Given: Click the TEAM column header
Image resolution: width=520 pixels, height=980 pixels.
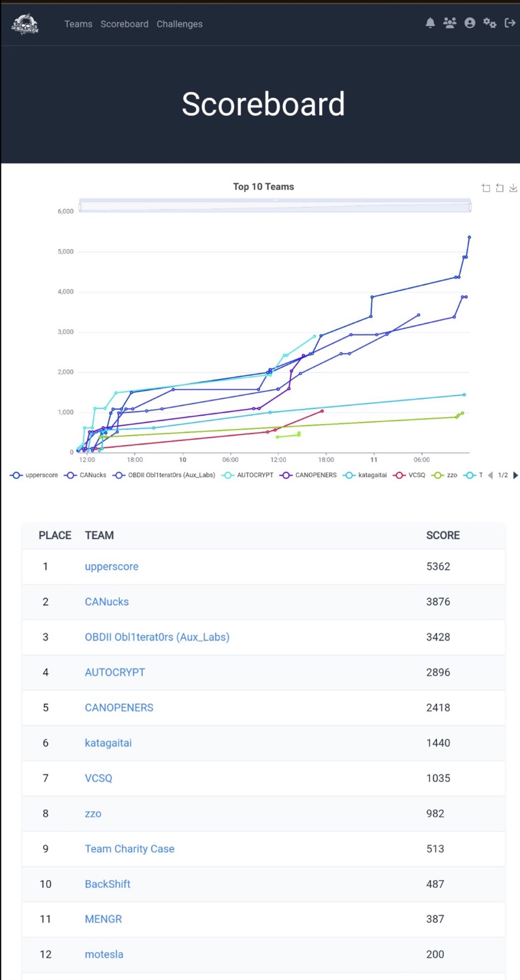Looking at the screenshot, I should tap(99, 536).
